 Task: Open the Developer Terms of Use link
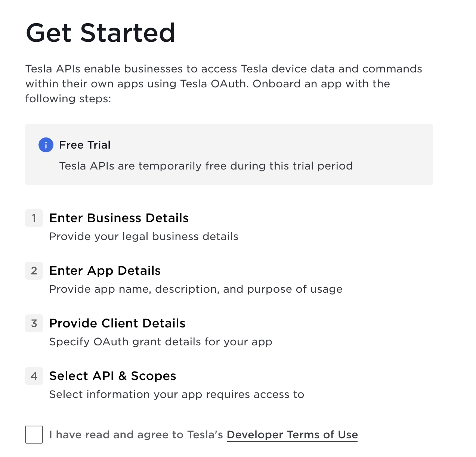point(292,435)
